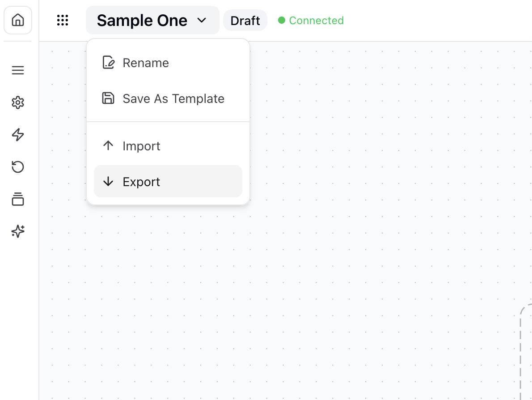Click the lightning bolt icon

click(18, 135)
